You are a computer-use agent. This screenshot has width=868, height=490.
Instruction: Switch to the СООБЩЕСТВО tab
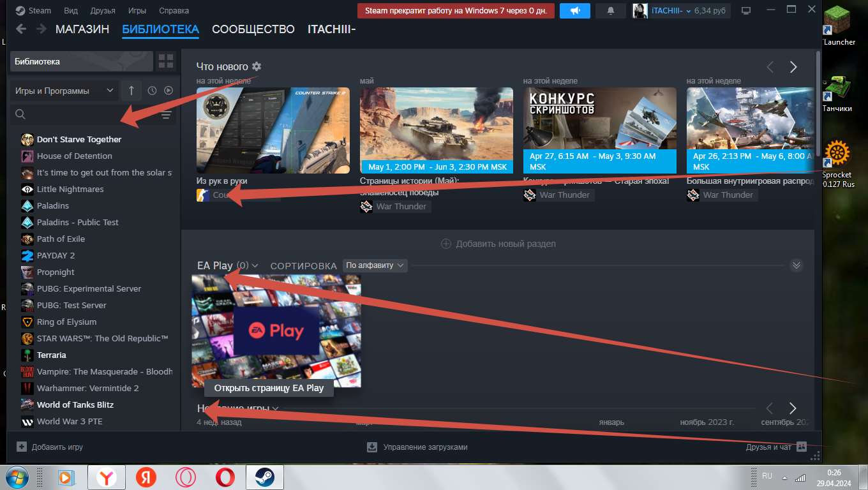[x=253, y=29]
